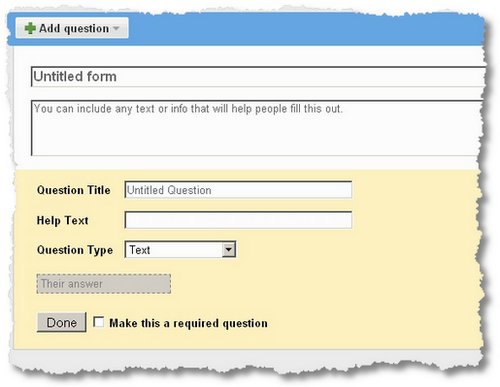The image size is (500, 387).
Task: Open the Add question menu
Action: pyautogui.click(x=72, y=28)
